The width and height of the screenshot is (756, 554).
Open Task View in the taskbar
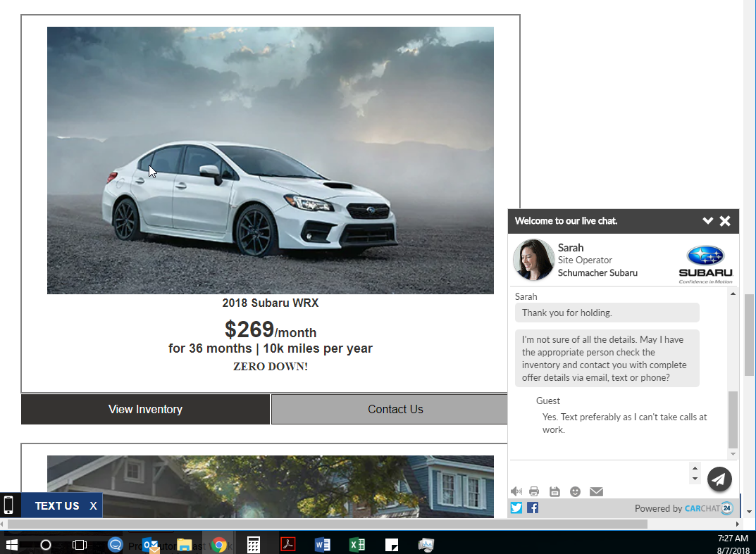[80, 545]
